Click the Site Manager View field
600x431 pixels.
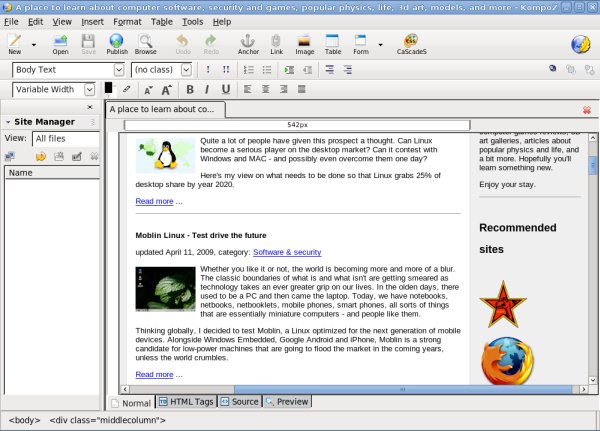(65, 138)
